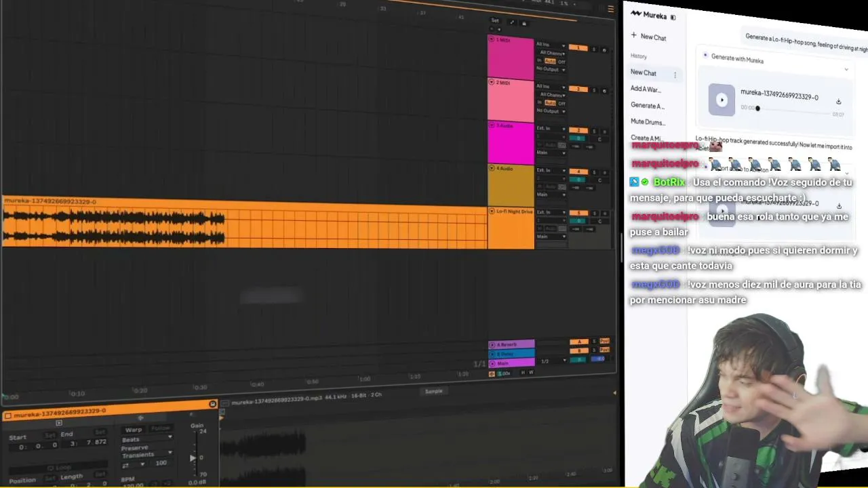Screen dimensions: 868x488
Task: Download the second mureka track card lower down
Action: (839, 206)
